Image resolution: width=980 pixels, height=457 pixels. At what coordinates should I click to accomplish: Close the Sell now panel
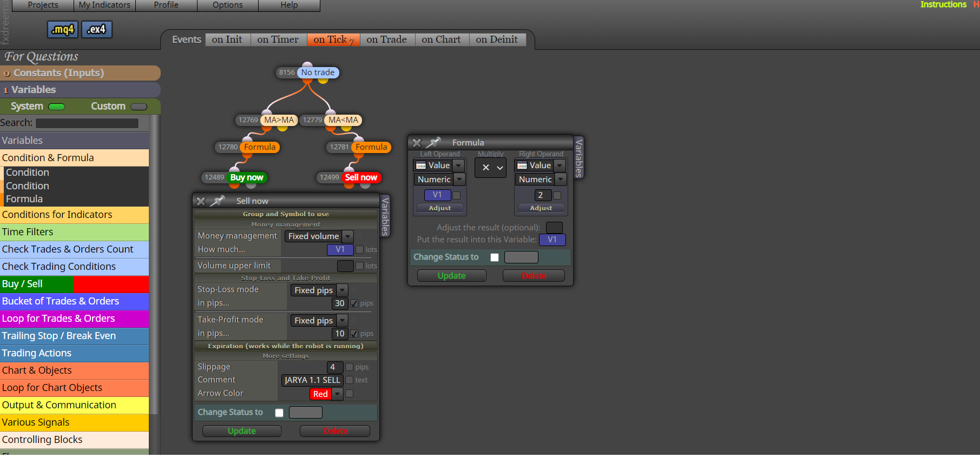[x=201, y=201]
